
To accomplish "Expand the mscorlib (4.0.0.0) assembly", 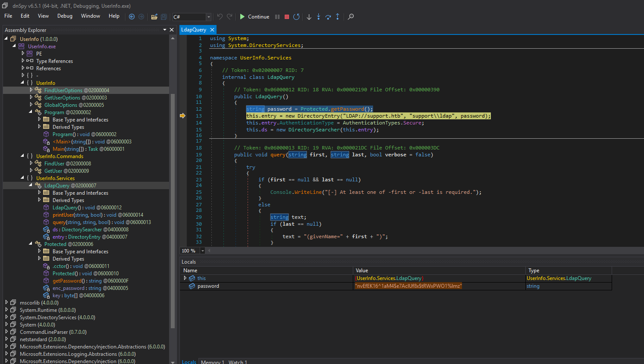I will click(x=6, y=302).
